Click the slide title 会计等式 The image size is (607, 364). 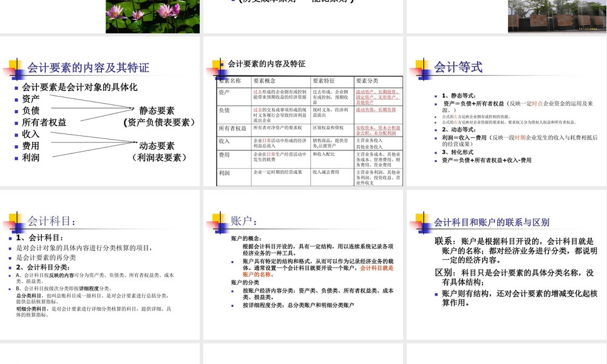[458, 67]
